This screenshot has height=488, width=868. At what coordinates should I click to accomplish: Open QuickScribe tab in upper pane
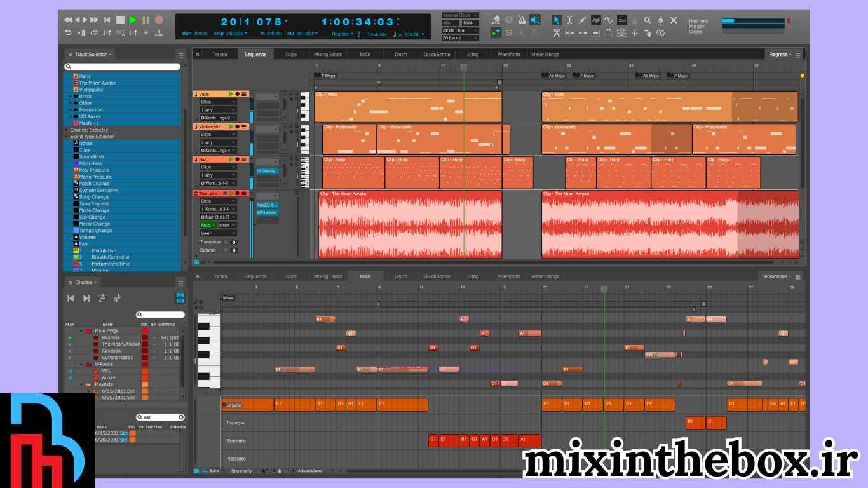[437, 55]
